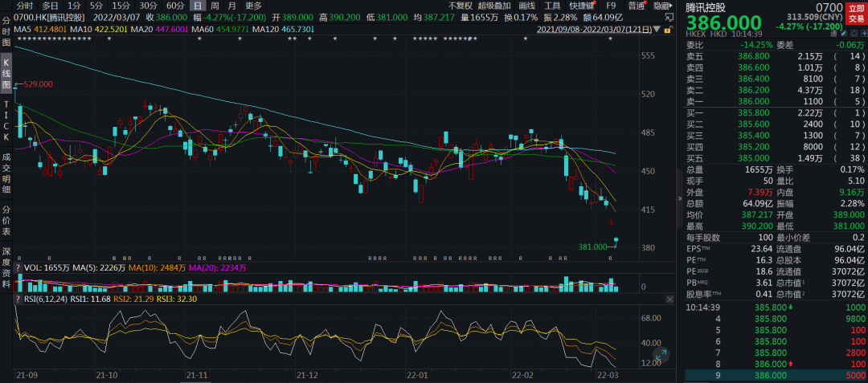The image size is (868, 383).
Task: Open the 成交明细 sidebar tab
Action: (x=6, y=173)
